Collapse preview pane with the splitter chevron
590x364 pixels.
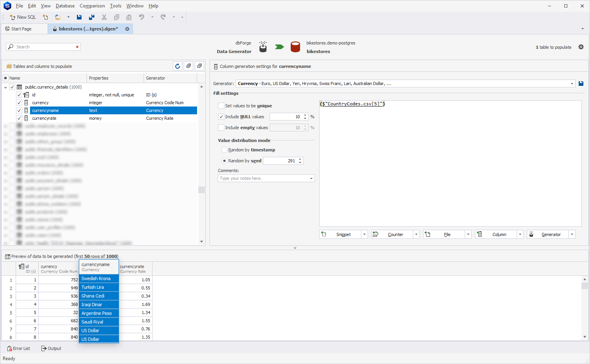[295, 248]
